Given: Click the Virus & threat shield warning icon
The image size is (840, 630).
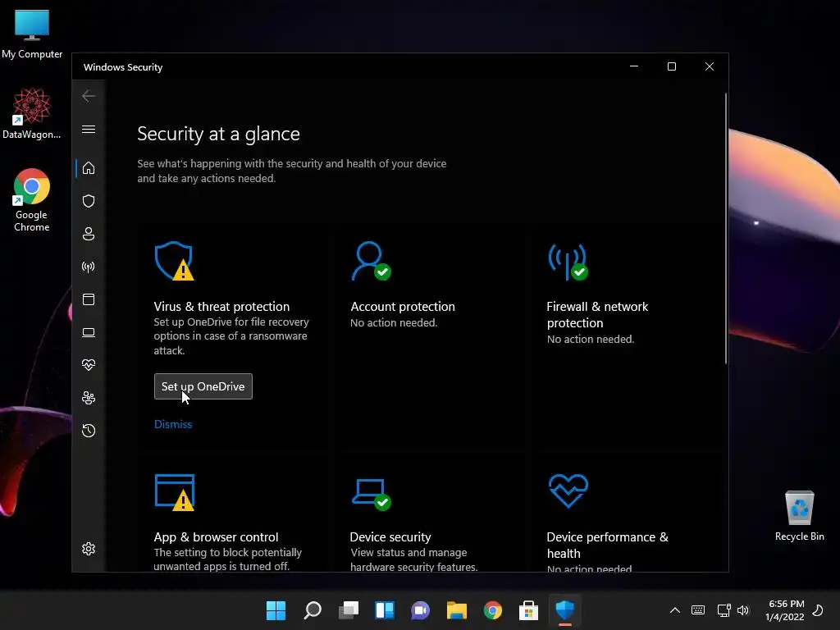Looking at the screenshot, I should coord(174,261).
